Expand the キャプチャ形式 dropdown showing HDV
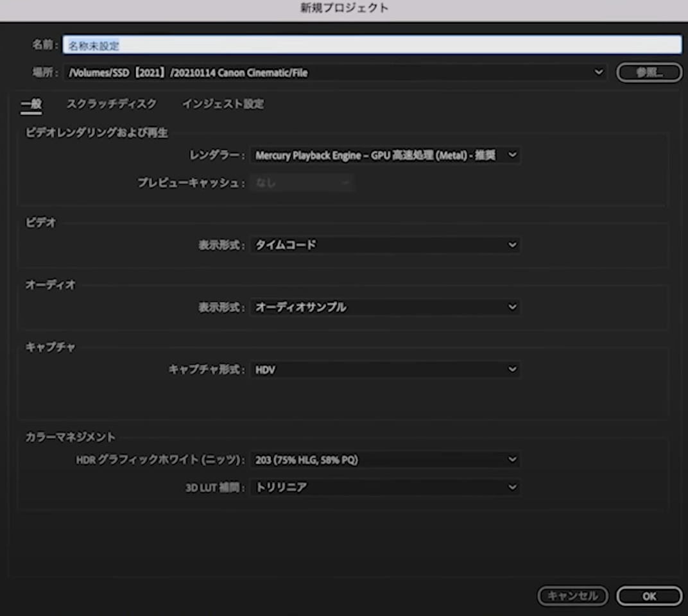Viewport: 688px width, 616px height. tap(512, 369)
